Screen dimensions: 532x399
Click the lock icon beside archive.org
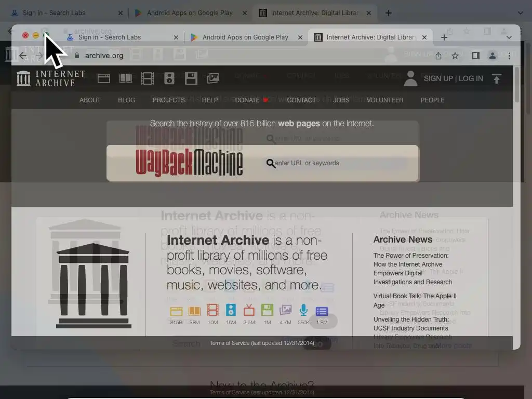(77, 56)
